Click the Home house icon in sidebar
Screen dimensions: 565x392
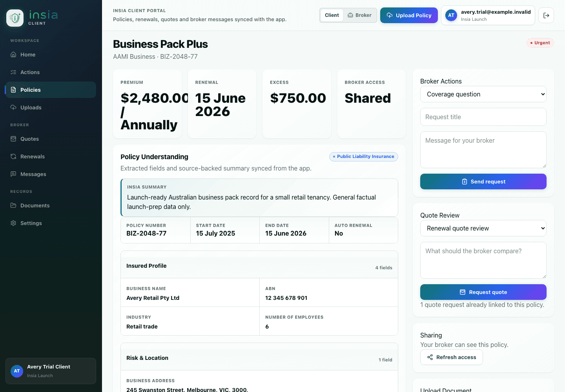(x=13, y=54)
